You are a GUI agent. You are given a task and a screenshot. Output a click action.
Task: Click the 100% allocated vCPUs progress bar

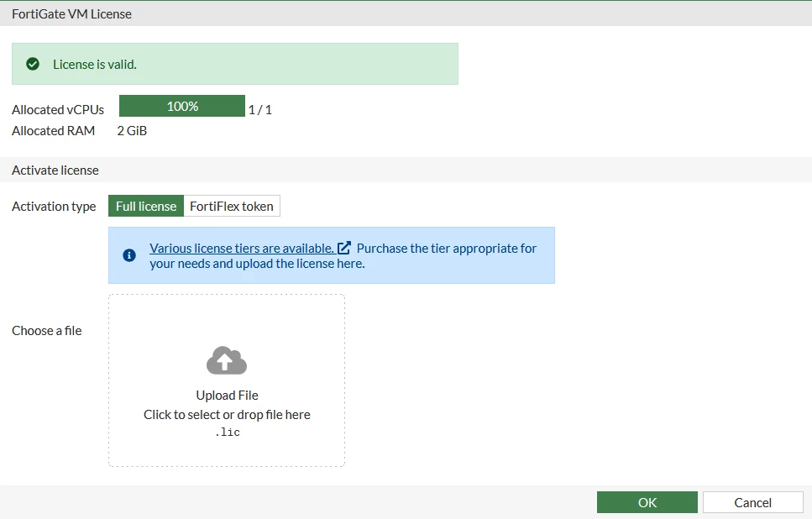[182, 106]
